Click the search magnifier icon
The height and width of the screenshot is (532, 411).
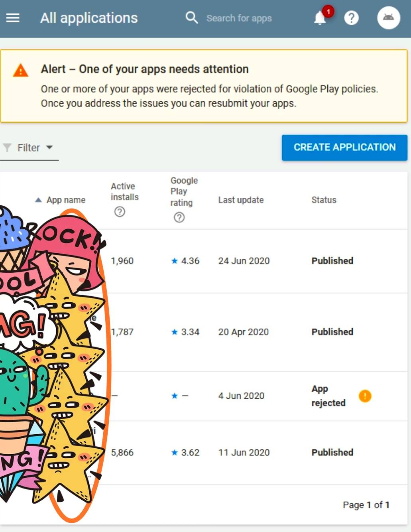coord(192,18)
